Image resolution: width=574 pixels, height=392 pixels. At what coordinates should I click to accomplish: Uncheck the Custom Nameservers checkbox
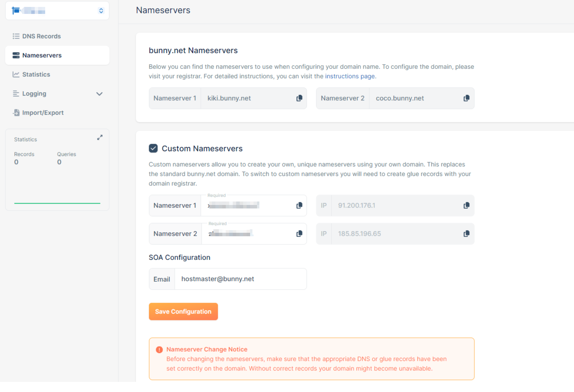(153, 148)
